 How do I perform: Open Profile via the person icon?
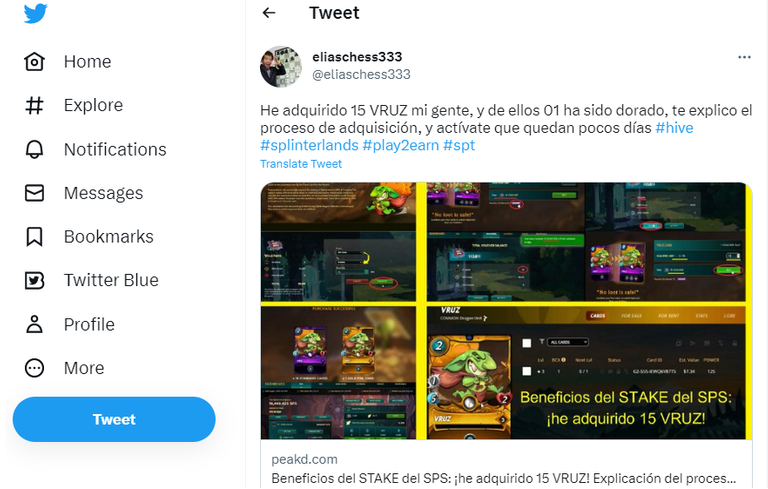pos(34,324)
